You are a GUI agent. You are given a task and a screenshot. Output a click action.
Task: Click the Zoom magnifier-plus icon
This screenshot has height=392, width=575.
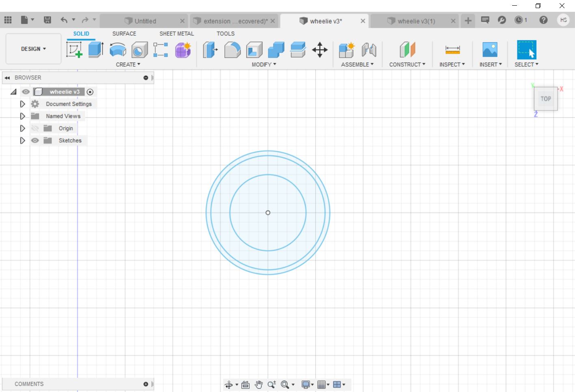pos(272,385)
